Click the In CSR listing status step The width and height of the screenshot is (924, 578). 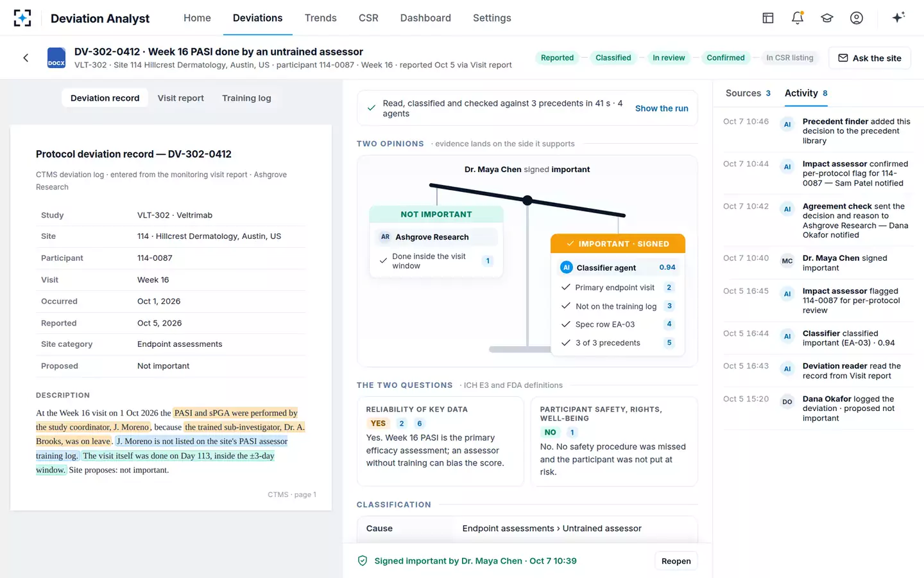click(x=790, y=58)
